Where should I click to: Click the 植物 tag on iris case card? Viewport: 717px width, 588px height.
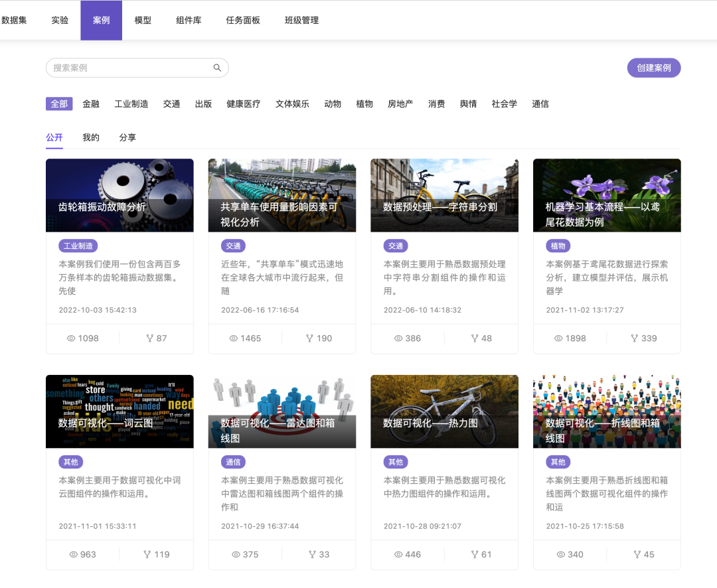pos(558,246)
